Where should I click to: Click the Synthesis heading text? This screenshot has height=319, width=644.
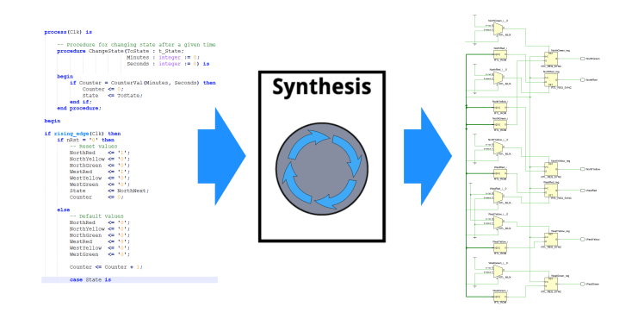pos(322,87)
